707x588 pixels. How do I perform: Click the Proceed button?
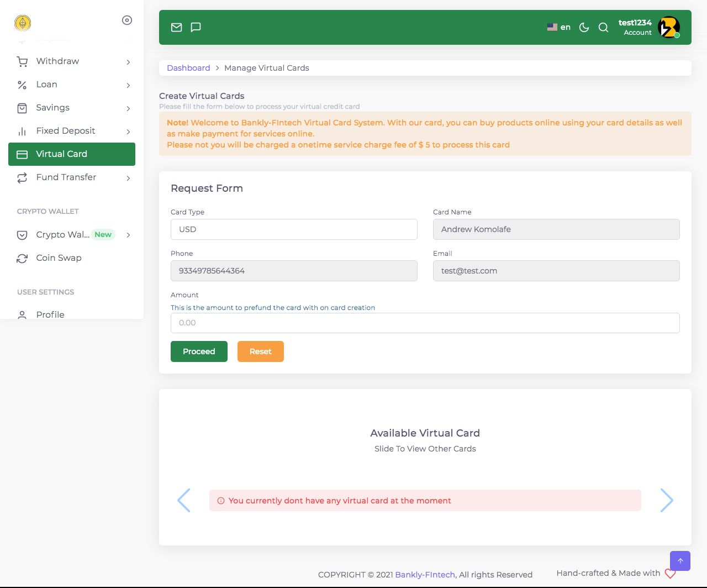[199, 351]
